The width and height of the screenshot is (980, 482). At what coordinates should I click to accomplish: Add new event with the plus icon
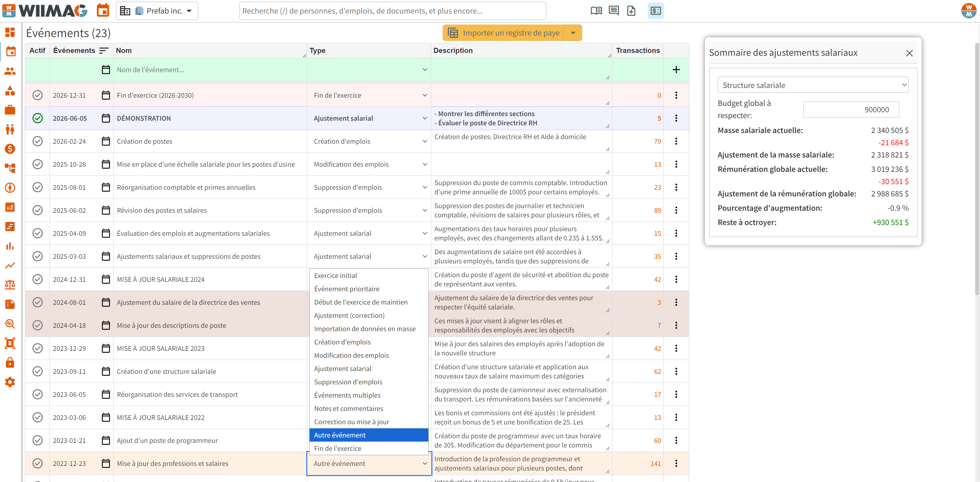676,70
